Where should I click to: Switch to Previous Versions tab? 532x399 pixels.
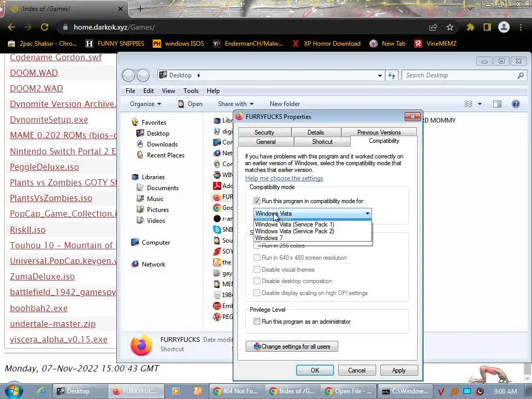click(379, 132)
